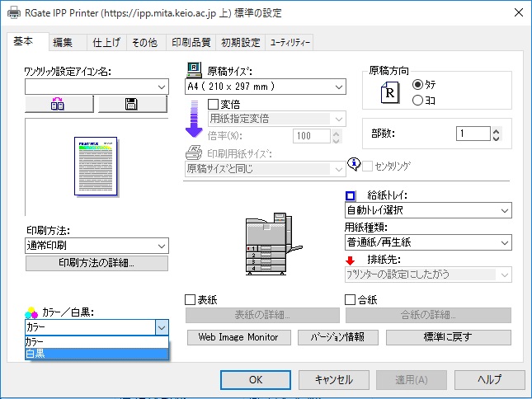
Task: Tick the 合紙 checkbox
Action: [350, 300]
